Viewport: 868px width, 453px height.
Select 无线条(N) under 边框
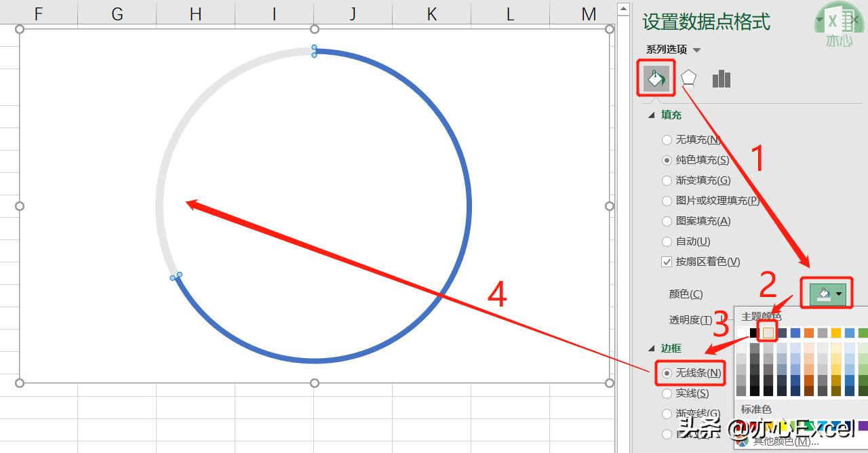coord(667,374)
